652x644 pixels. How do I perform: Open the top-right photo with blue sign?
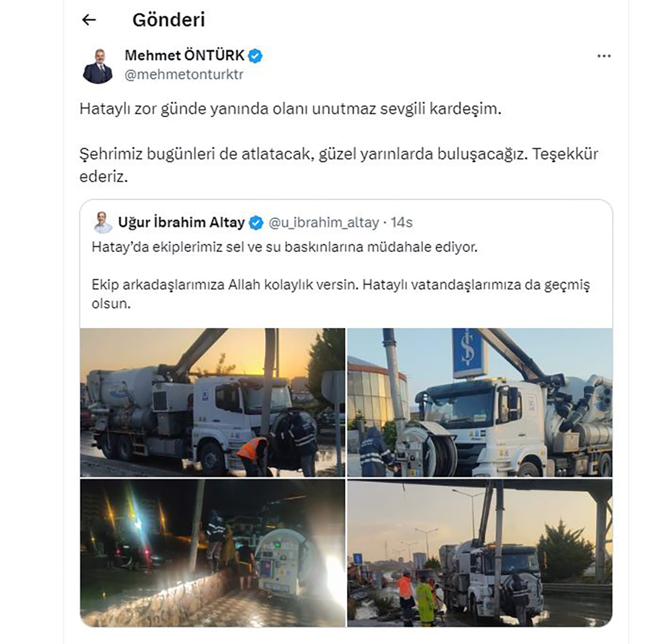pos(480,402)
